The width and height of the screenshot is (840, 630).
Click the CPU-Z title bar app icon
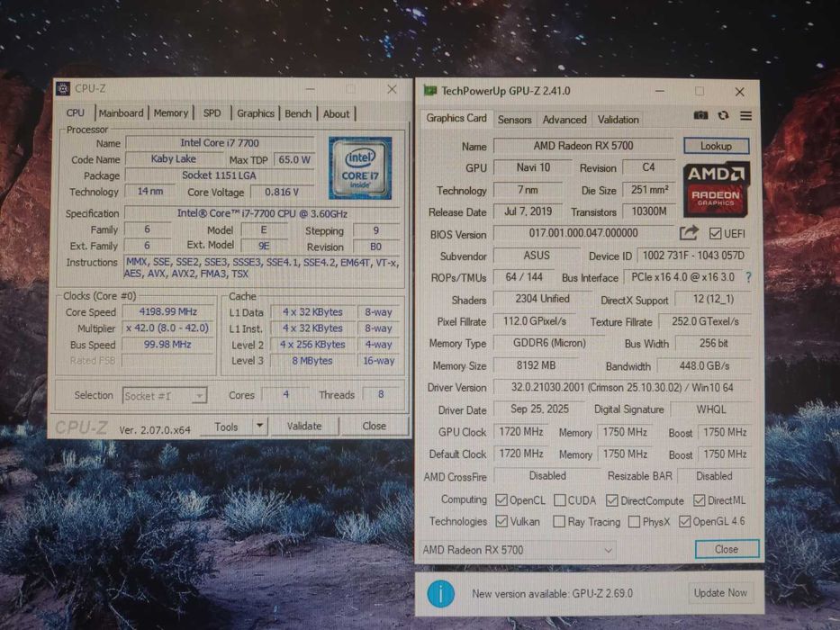tap(63, 89)
